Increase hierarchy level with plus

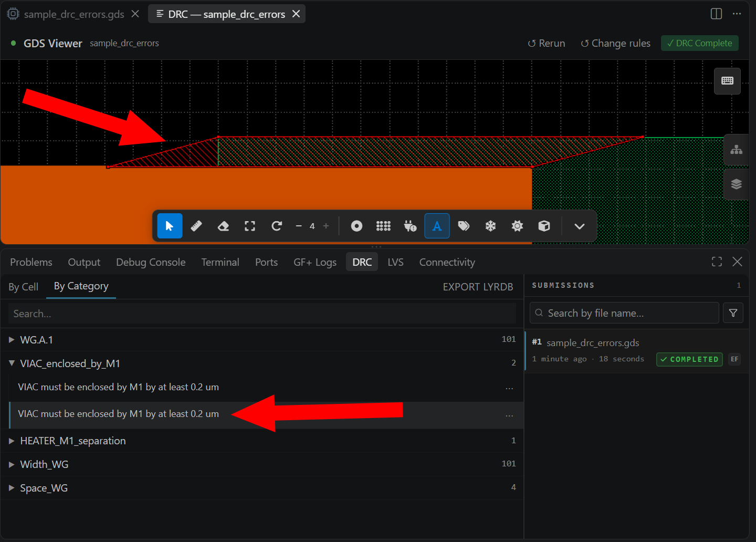pyautogui.click(x=326, y=226)
